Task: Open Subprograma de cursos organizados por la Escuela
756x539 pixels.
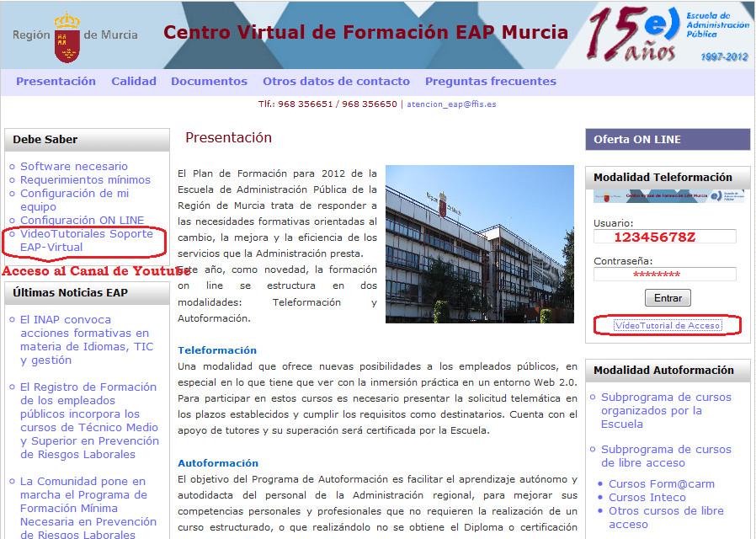Action: 666,411
